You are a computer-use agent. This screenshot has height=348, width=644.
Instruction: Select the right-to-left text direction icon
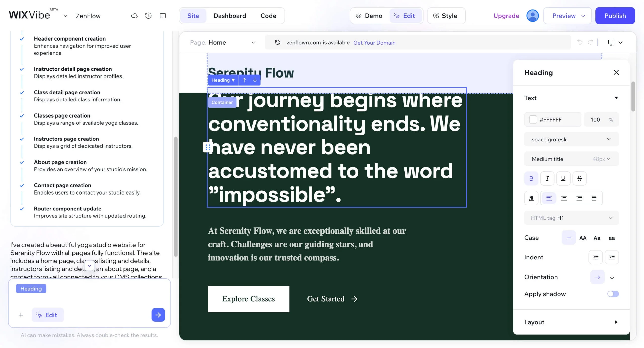pos(531,198)
